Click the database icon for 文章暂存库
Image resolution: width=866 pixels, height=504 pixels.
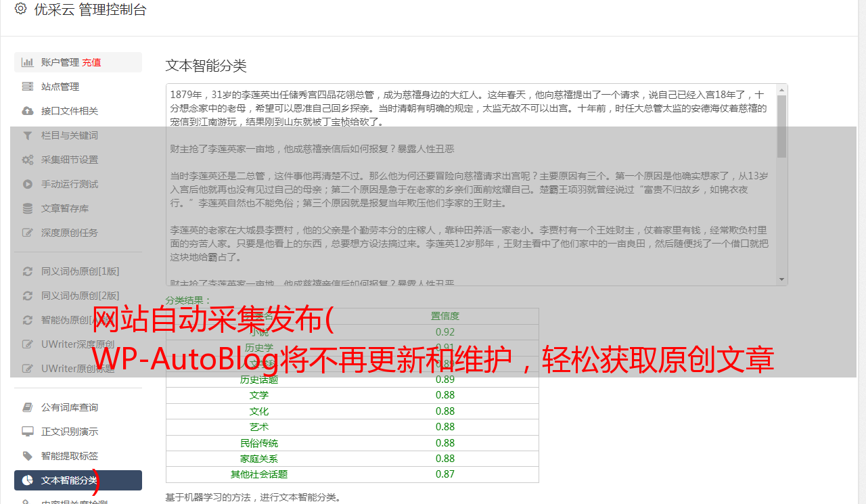tap(28, 208)
